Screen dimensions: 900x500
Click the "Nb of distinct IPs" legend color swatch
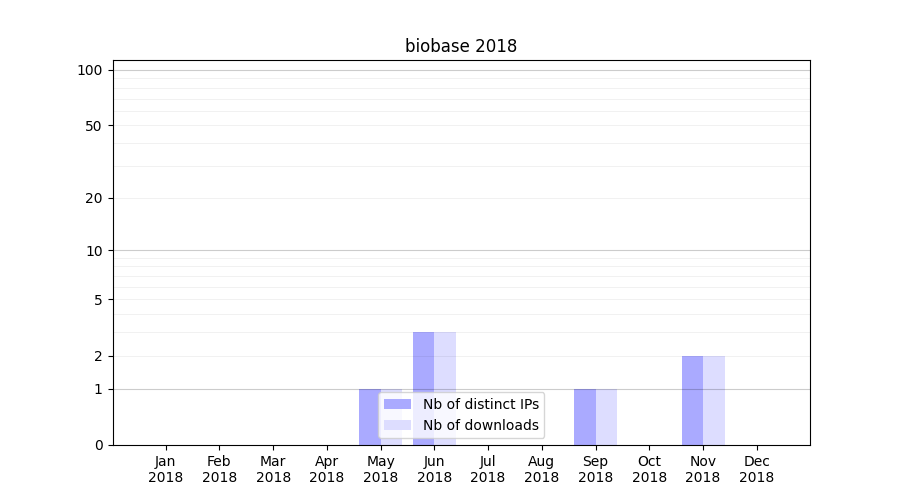(397, 404)
